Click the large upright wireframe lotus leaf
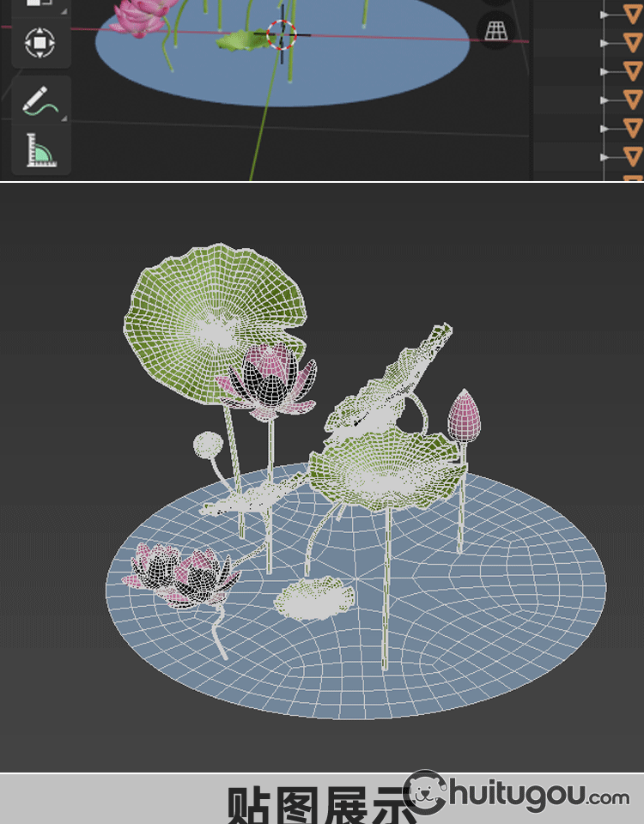 tap(215, 322)
